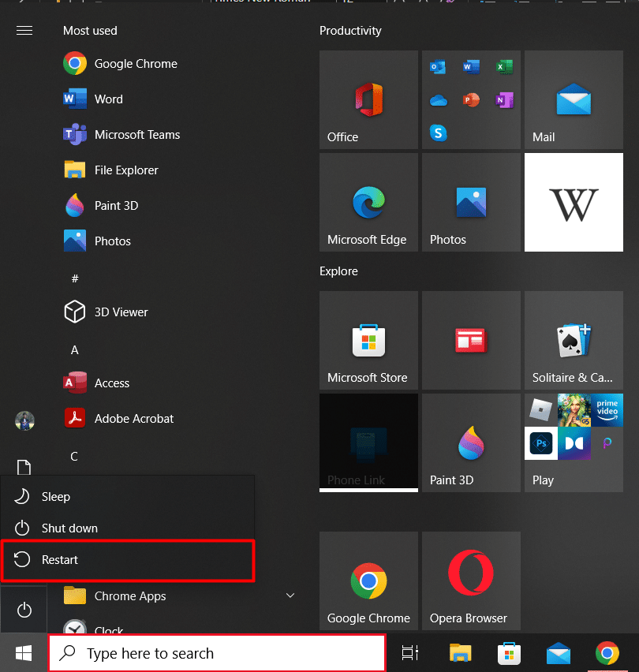Open the Microsoft Store tile
Screen dimensions: 639x672
(x=368, y=340)
